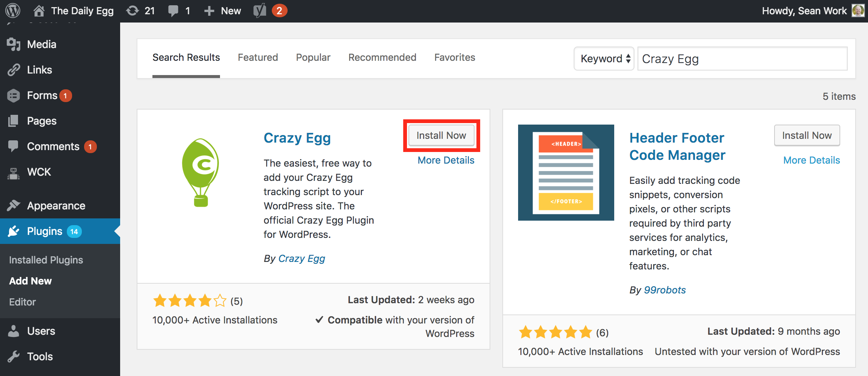Click the WordPress logo icon
Viewport: 868px width, 376px height.
[13, 11]
